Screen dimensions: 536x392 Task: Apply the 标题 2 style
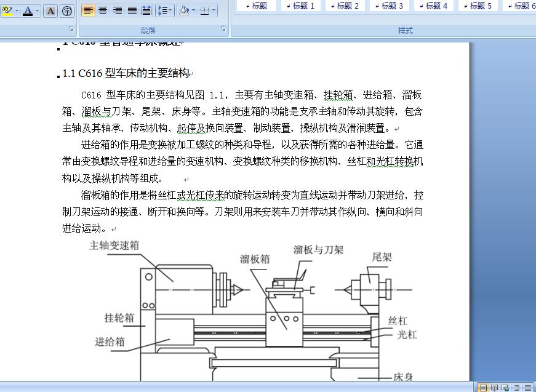point(345,6)
